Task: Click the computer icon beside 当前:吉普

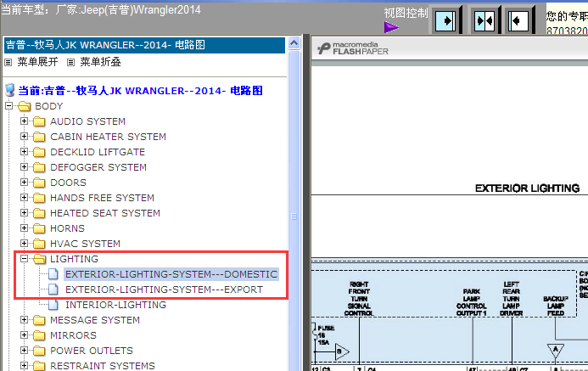Action: click(9, 90)
